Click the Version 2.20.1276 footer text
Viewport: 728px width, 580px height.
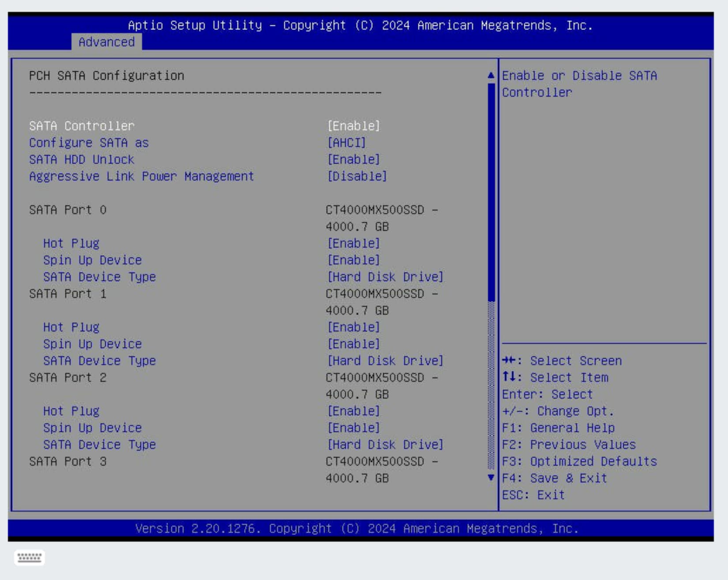(357, 528)
